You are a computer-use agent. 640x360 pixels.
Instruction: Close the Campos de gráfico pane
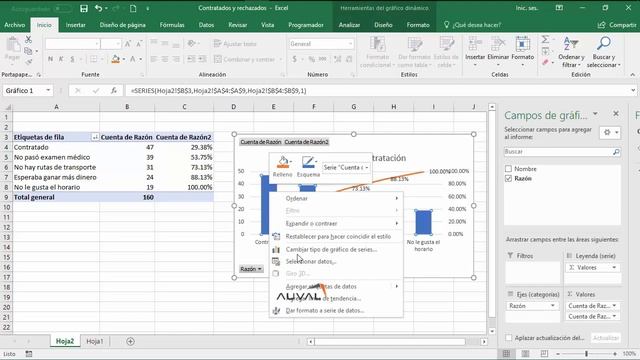pyautogui.click(x=616, y=113)
